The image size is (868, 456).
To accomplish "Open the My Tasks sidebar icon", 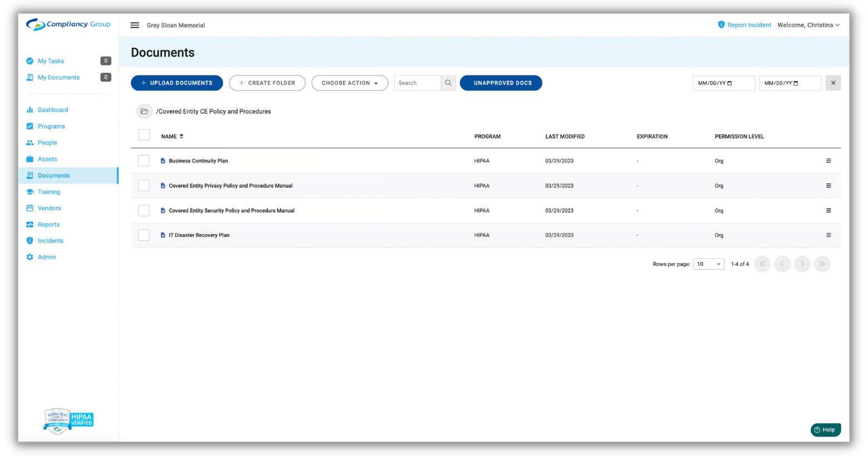I will [29, 61].
